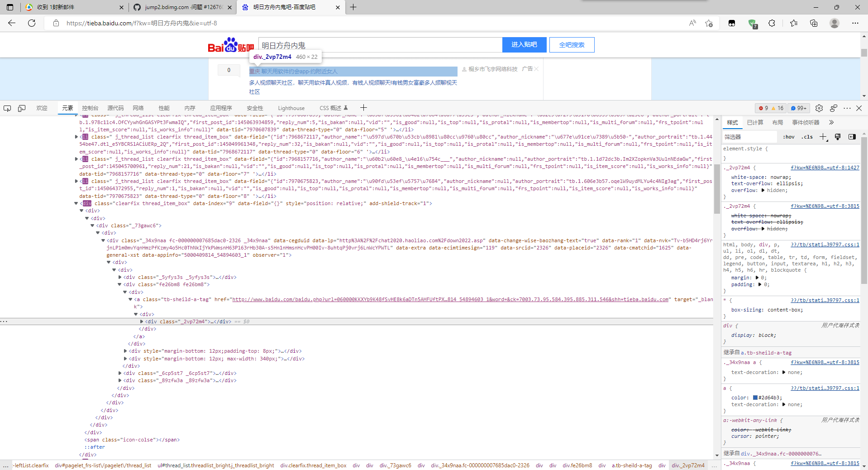This screenshot has width=868, height=470.
Task: Click inside the 筛选器 filter input field
Action: pyautogui.click(x=749, y=137)
